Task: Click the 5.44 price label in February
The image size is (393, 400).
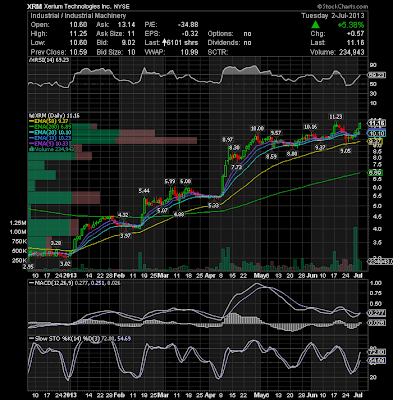Action: pyautogui.click(x=145, y=191)
